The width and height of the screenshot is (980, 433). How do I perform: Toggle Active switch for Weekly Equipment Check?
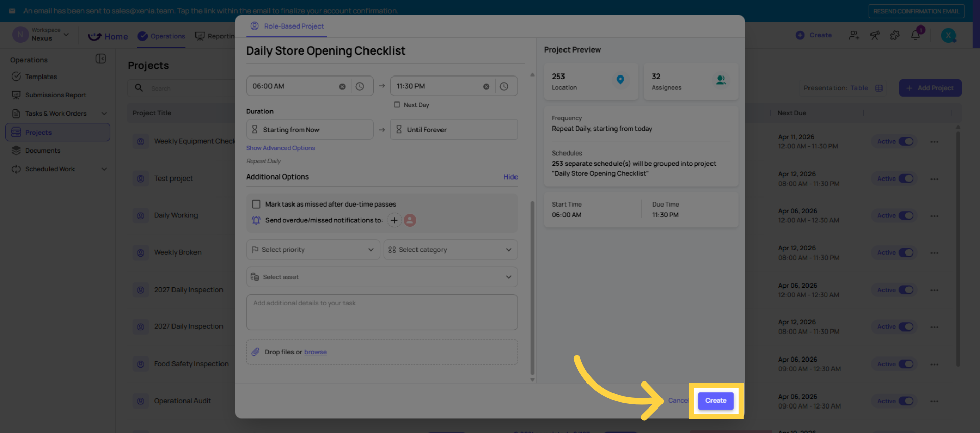coord(905,142)
